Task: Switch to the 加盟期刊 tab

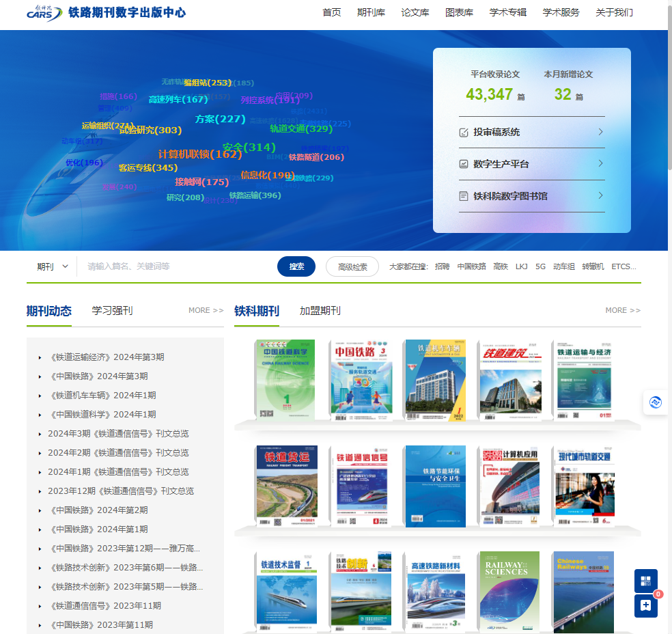Action: click(320, 311)
